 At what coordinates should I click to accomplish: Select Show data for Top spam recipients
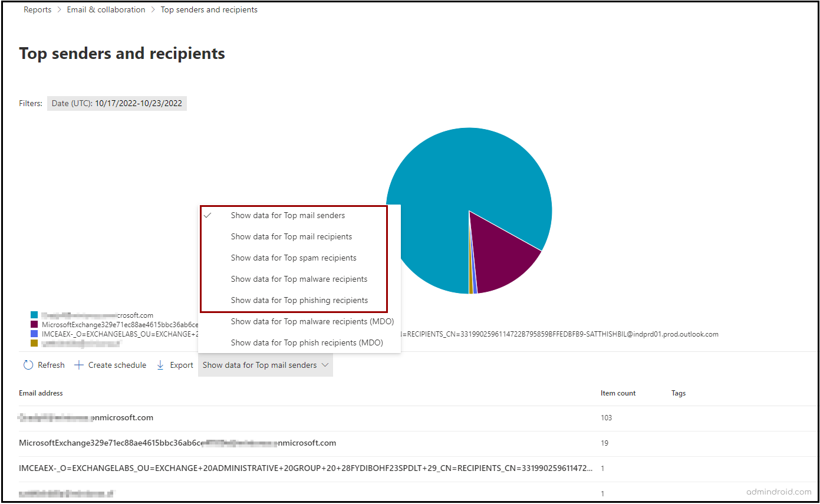coord(293,258)
